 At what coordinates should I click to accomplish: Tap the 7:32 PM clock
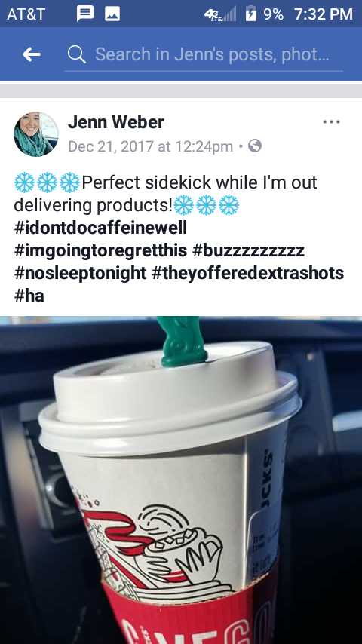(324, 14)
